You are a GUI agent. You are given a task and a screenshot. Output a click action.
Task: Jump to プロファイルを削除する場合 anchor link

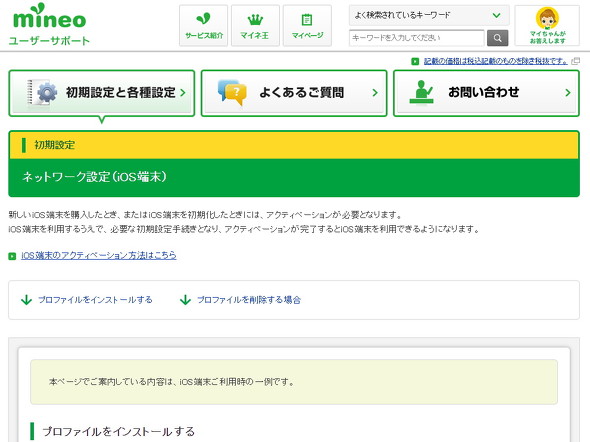pos(249,300)
